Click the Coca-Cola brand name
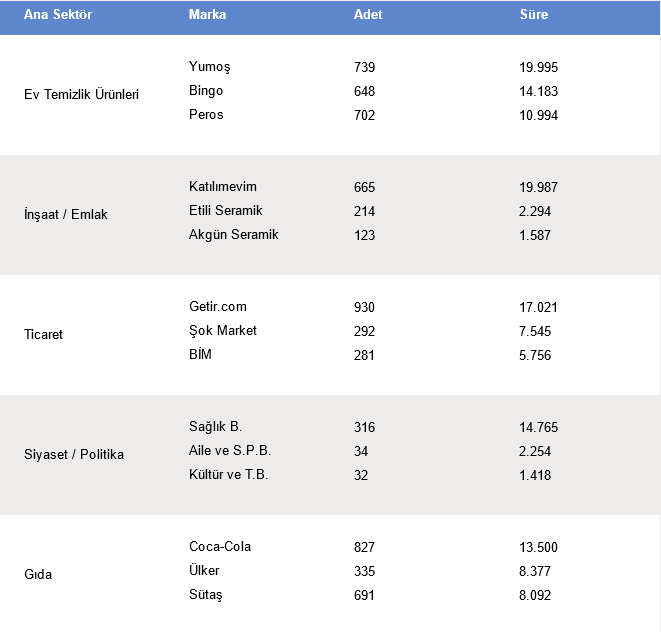 220,547
